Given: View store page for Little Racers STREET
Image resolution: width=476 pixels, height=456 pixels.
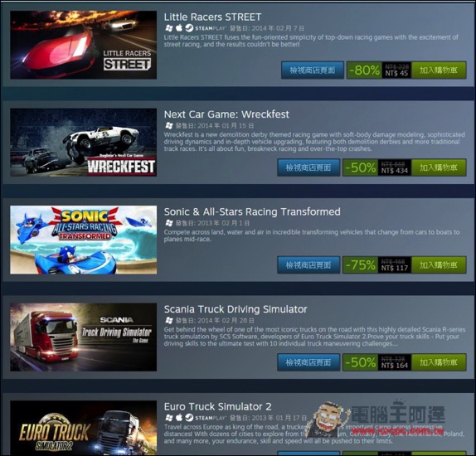Looking at the screenshot, I should 313,70.
